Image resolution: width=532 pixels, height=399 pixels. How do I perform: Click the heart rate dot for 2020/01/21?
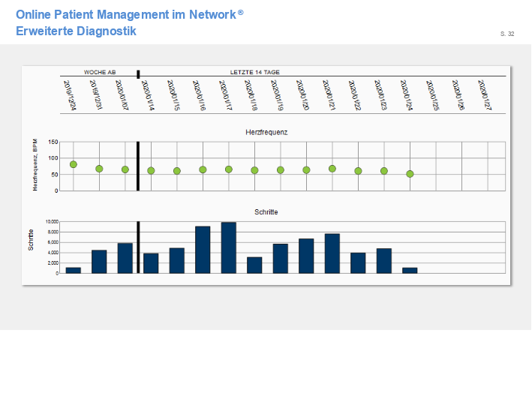(x=332, y=169)
